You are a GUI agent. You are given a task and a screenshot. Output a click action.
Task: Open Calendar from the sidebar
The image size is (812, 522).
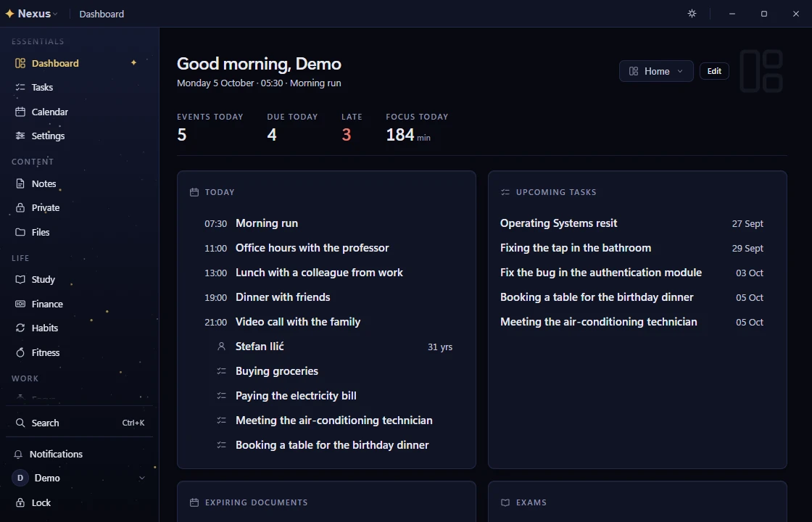point(78,112)
